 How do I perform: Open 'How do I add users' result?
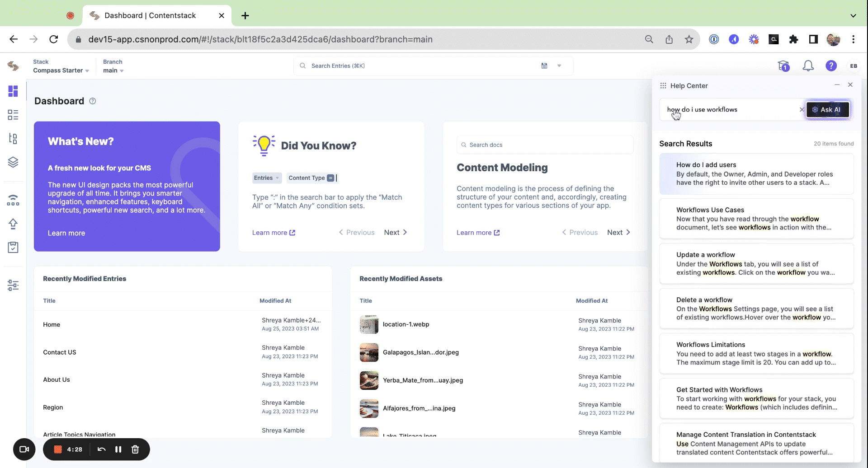[756, 174]
